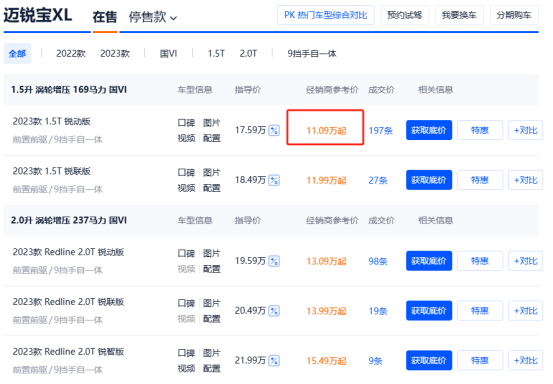553x384 pixels.
Task: Filter by 2.0T engine
Action: 248,54
